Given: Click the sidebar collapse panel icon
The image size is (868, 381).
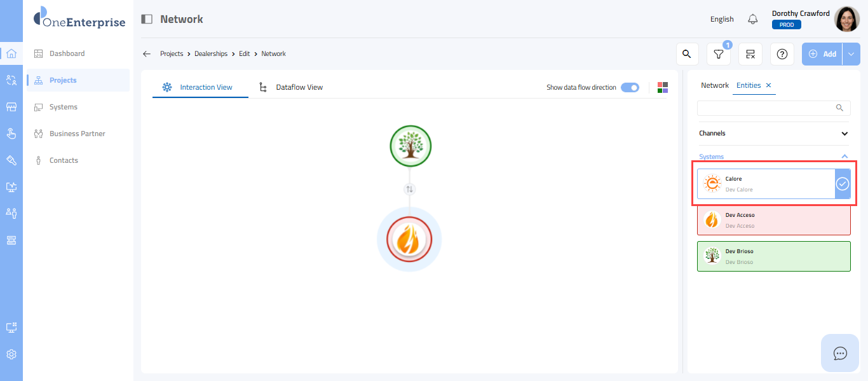Looking at the screenshot, I should (147, 19).
